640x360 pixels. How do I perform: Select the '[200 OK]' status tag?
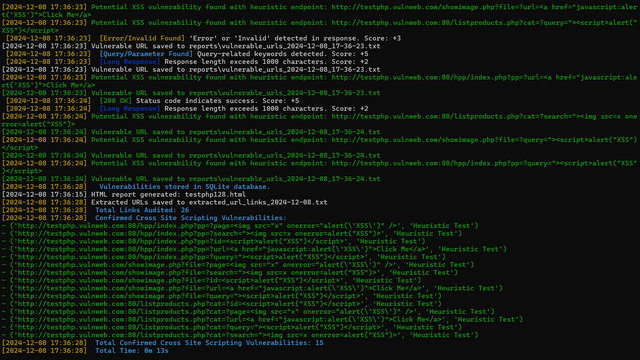pyautogui.click(x=116, y=101)
